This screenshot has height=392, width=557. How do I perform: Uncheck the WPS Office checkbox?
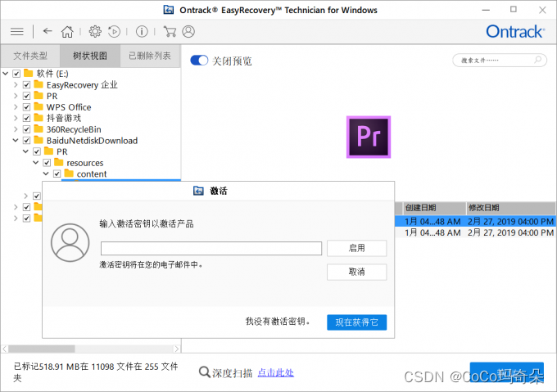pyautogui.click(x=27, y=107)
